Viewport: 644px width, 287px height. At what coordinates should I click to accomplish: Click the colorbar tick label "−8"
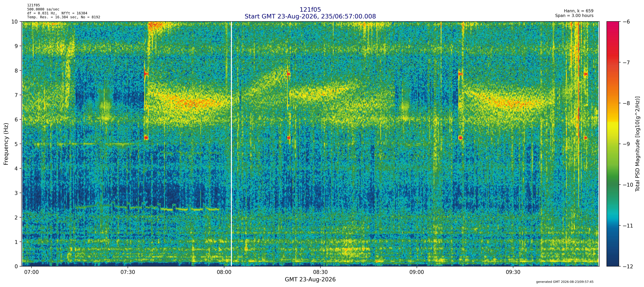pyautogui.click(x=626, y=103)
